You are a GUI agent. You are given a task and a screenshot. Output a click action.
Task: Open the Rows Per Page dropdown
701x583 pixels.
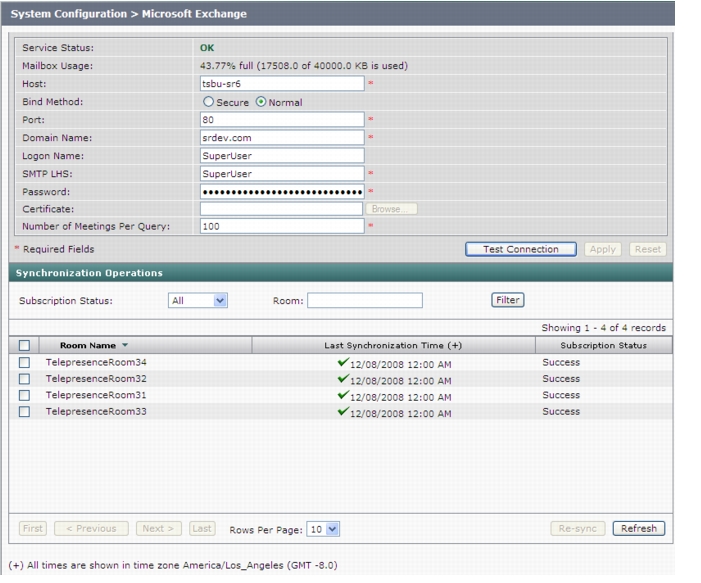coord(323,529)
